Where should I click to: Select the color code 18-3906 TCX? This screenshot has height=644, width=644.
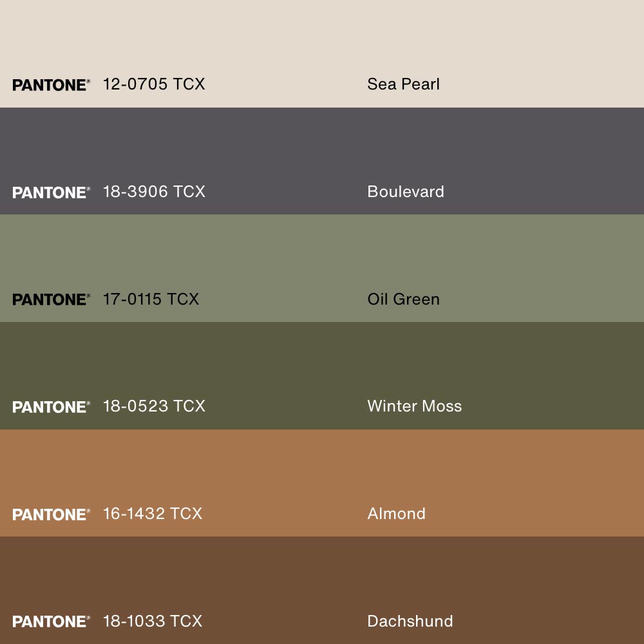154,192
